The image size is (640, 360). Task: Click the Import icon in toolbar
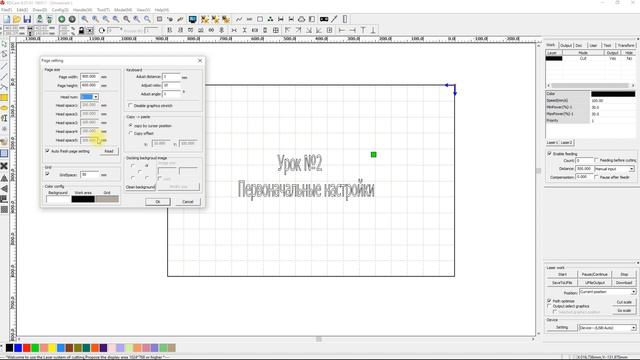[x=40, y=19]
